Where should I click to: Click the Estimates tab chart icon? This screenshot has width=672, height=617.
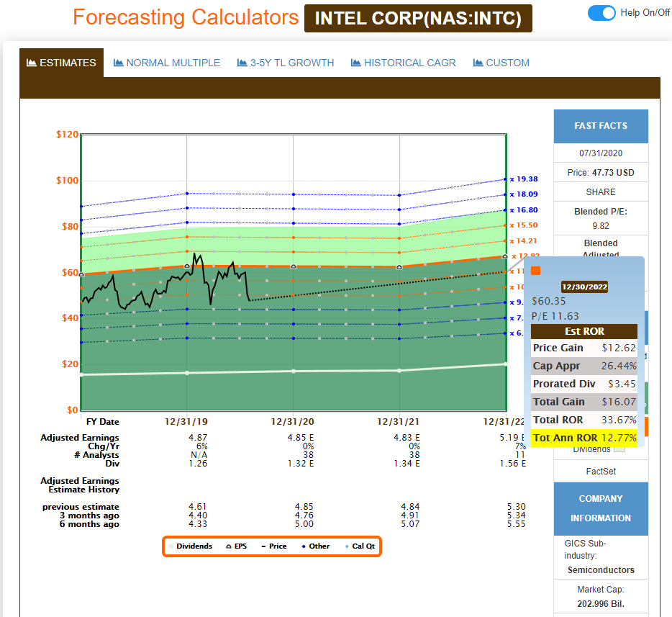pyautogui.click(x=31, y=63)
